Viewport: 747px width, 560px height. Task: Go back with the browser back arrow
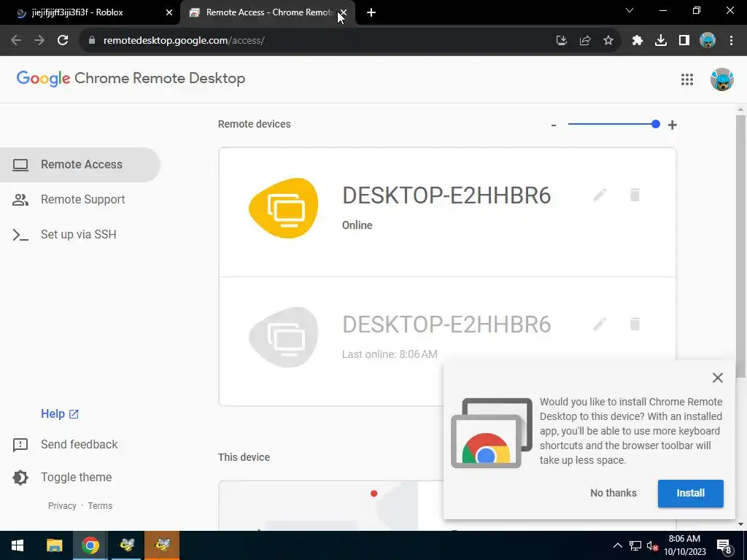[x=16, y=41]
